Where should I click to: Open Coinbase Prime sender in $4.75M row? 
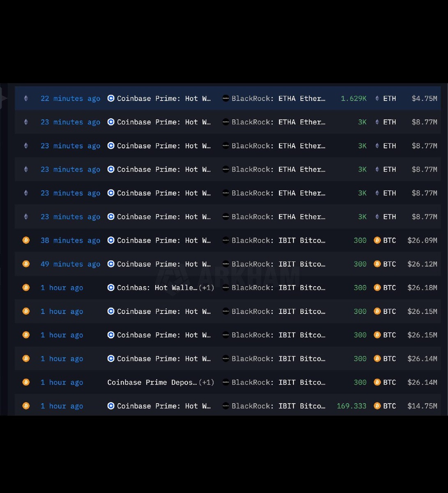pyautogui.click(x=164, y=99)
